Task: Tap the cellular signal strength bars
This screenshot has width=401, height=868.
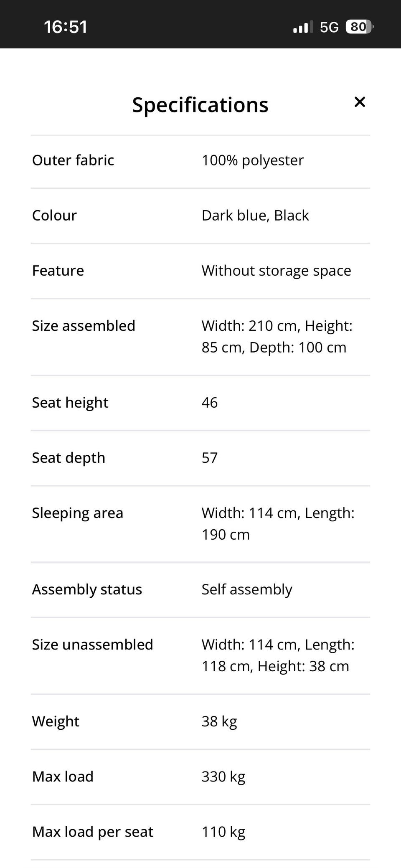Action: click(x=302, y=28)
